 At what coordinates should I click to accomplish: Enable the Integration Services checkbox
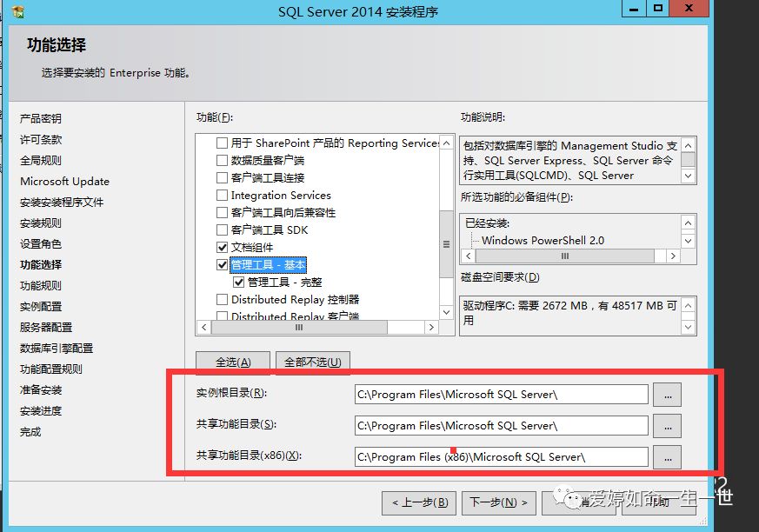pyautogui.click(x=222, y=195)
